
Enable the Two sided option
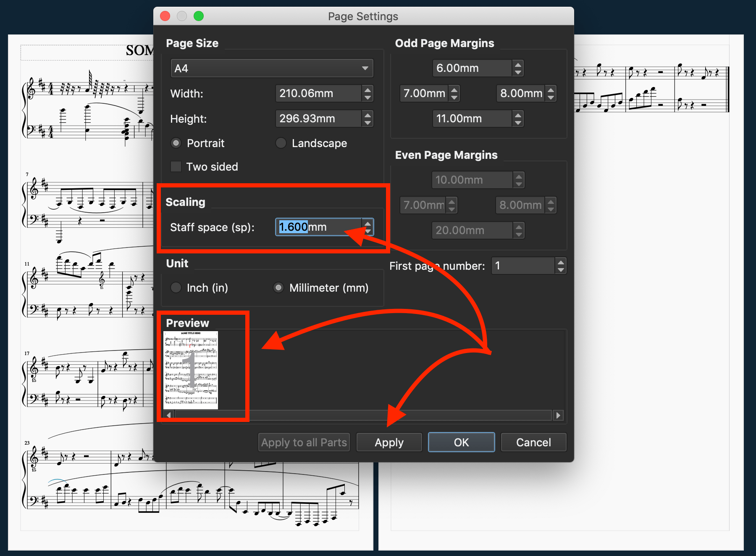pyautogui.click(x=176, y=166)
